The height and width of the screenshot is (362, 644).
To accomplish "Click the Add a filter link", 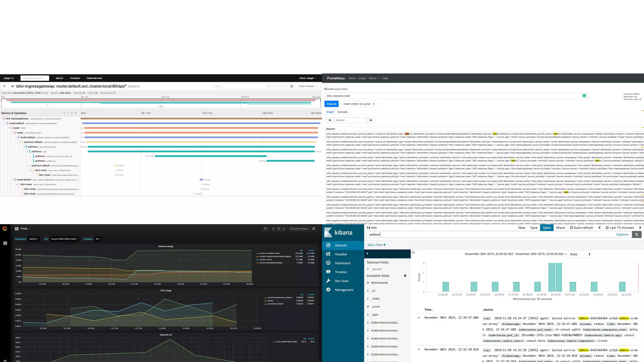I will tap(376, 245).
